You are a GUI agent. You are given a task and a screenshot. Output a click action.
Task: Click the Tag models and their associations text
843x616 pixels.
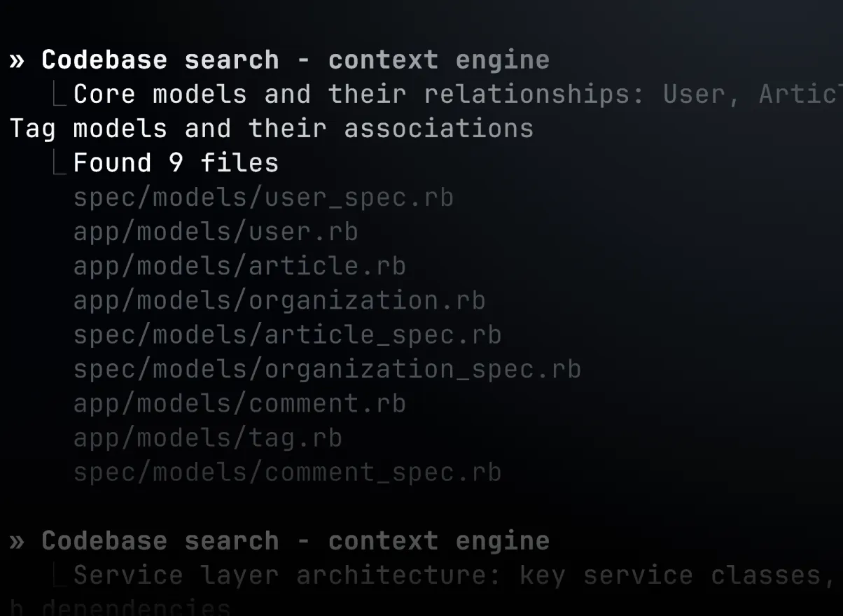[x=271, y=129]
